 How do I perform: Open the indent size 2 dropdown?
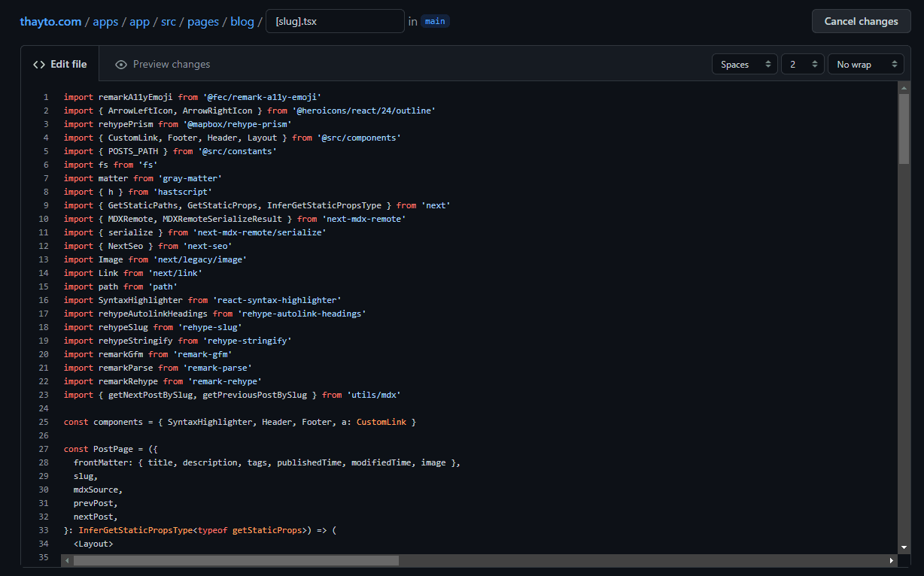803,65
